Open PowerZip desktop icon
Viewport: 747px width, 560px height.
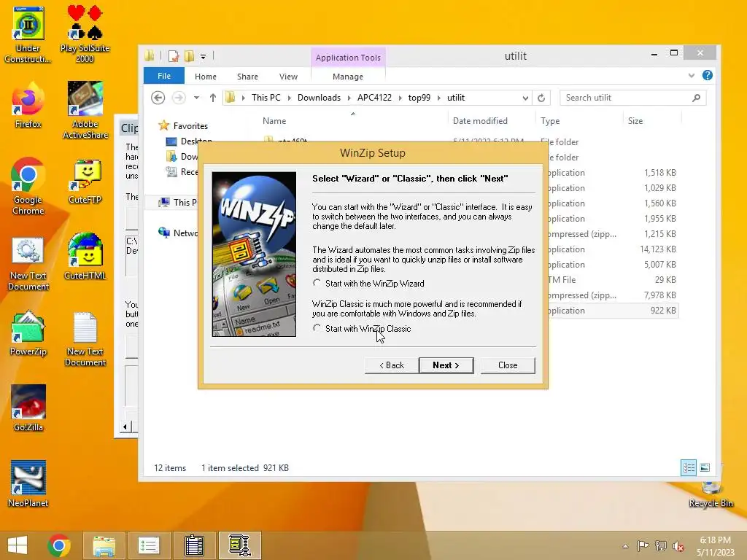[28, 333]
